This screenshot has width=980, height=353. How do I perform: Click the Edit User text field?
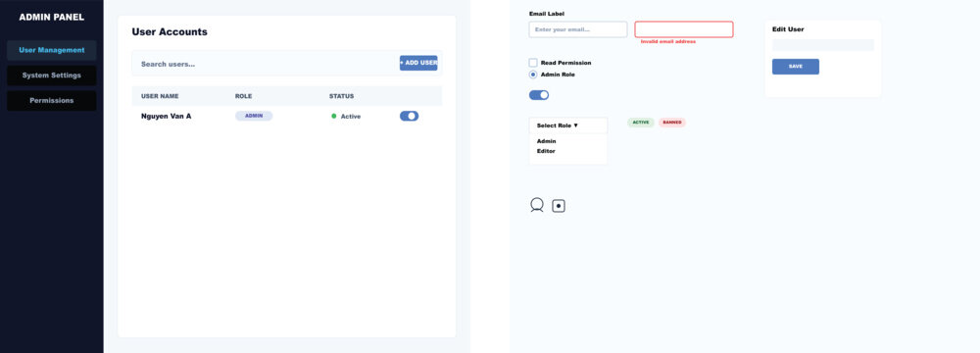(823, 45)
